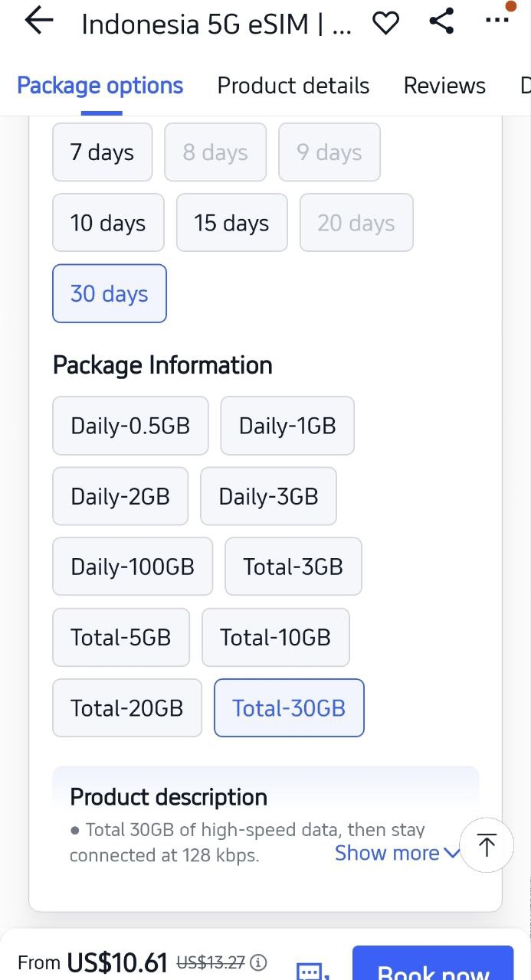531x980 pixels.
Task: Tap the price info icon
Action: [x=259, y=962]
